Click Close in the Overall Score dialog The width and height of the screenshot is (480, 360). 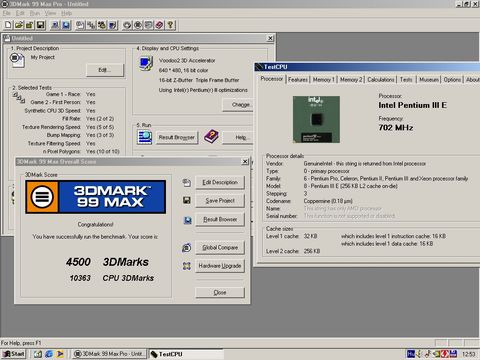(220, 292)
